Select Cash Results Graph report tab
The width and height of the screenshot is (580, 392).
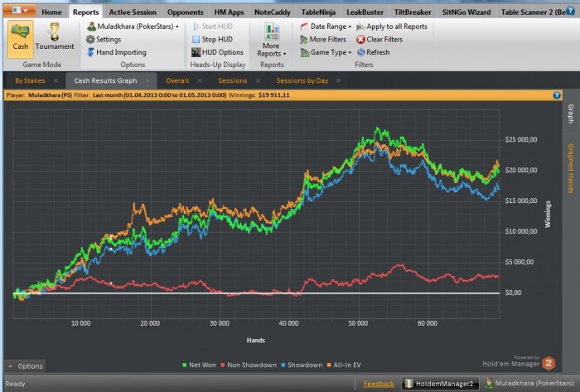click(x=105, y=80)
